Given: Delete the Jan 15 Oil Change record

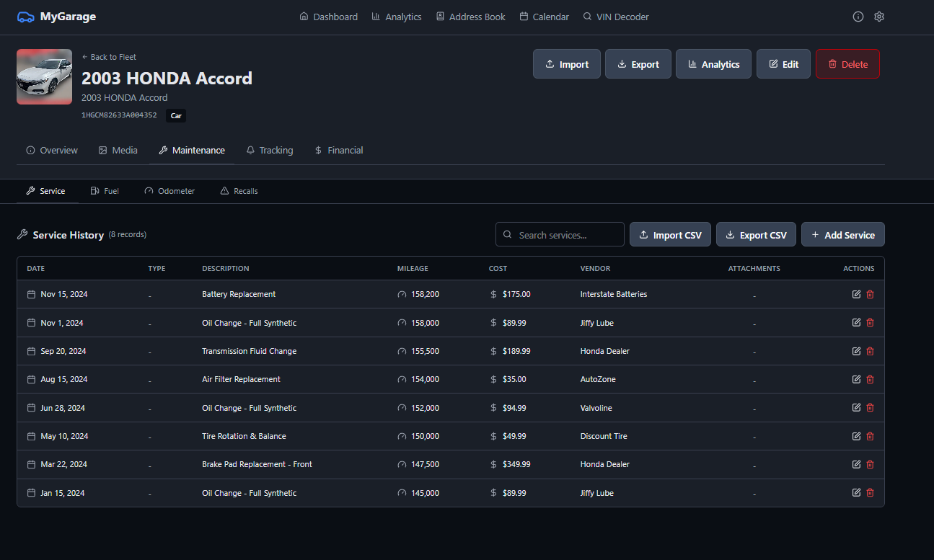Looking at the screenshot, I should [x=870, y=493].
